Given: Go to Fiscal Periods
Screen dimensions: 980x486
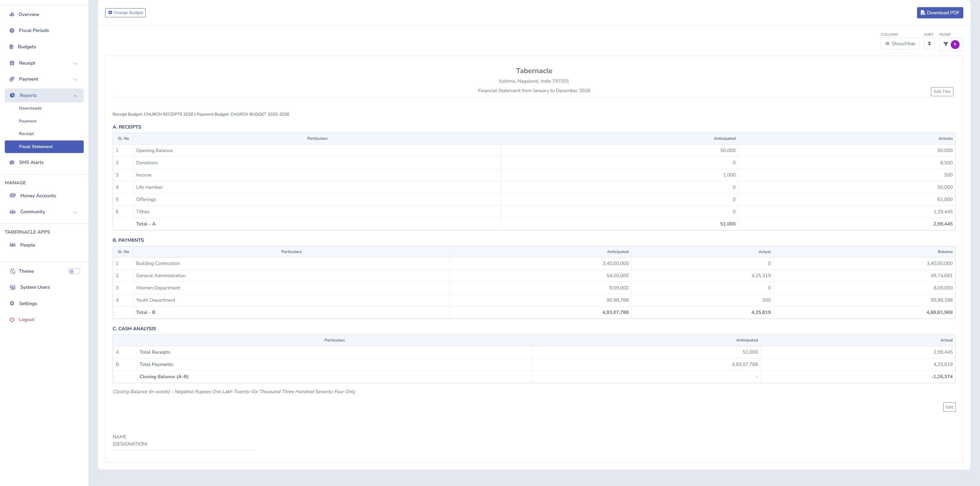Looking at the screenshot, I should pyautogui.click(x=34, y=30).
